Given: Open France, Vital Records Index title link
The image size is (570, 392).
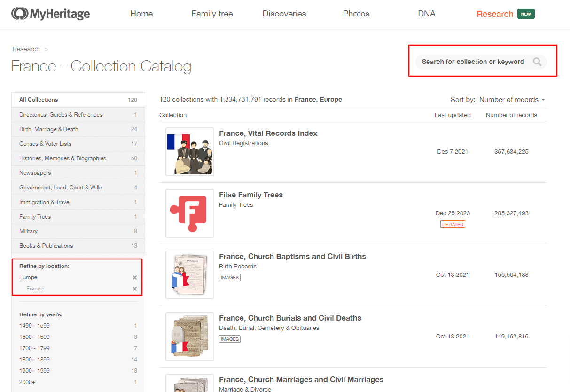Looking at the screenshot, I should pos(268,133).
